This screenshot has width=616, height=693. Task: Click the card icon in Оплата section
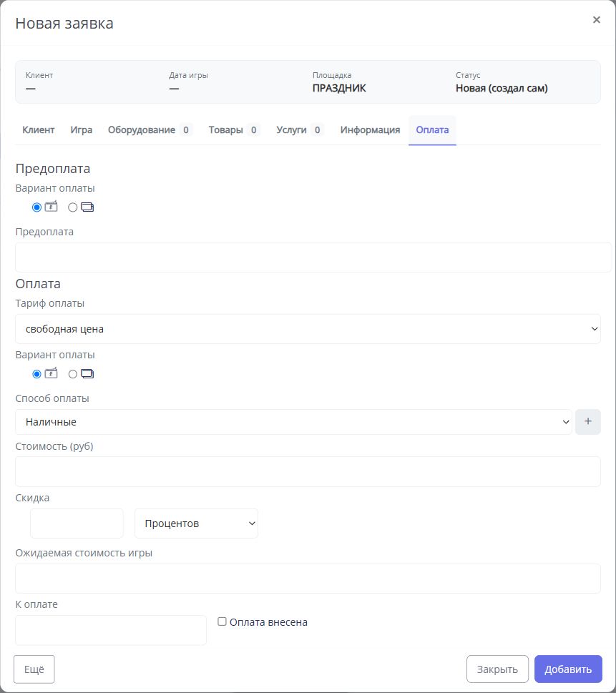[x=87, y=373]
